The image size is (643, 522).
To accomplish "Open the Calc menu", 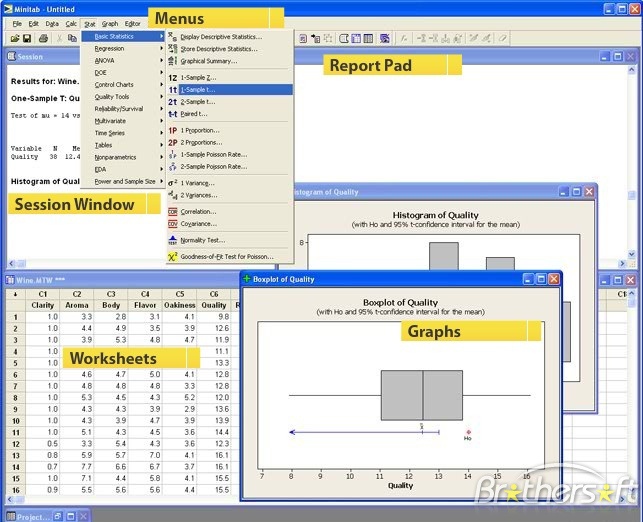I will (x=71, y=24).
